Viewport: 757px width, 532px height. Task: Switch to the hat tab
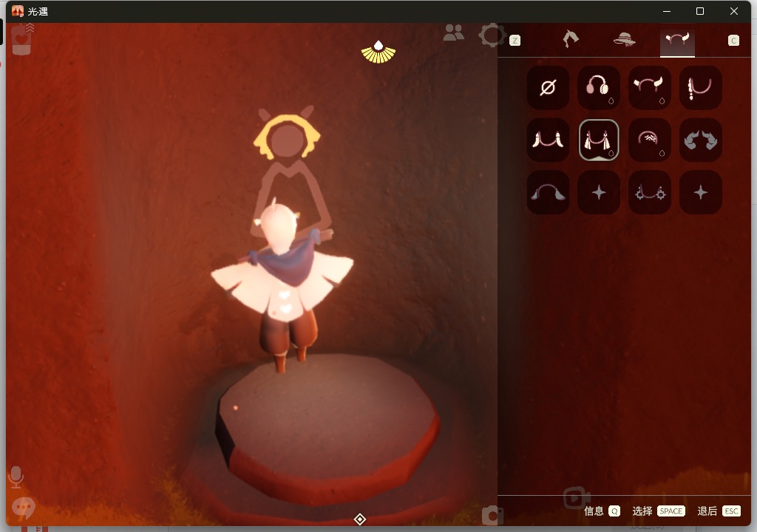click(624, 40)
